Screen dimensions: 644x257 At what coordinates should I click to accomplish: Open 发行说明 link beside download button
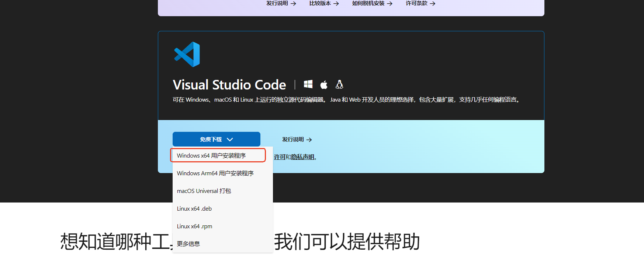pyautogui.click(x=297, y=140)
